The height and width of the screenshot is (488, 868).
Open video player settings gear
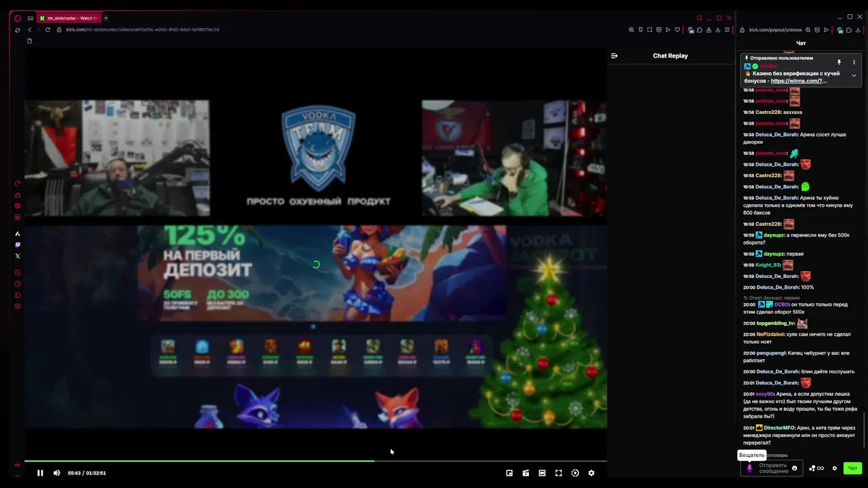(x=591, y=473)
